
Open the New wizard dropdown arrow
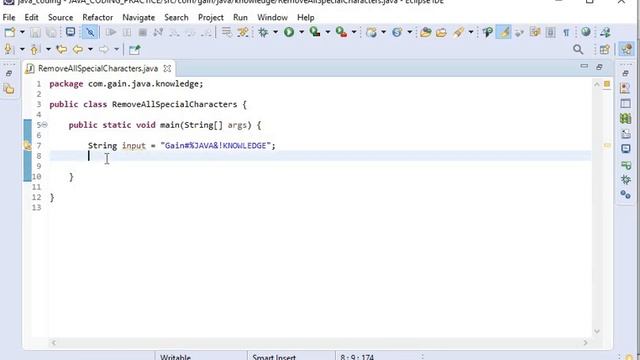22,32
